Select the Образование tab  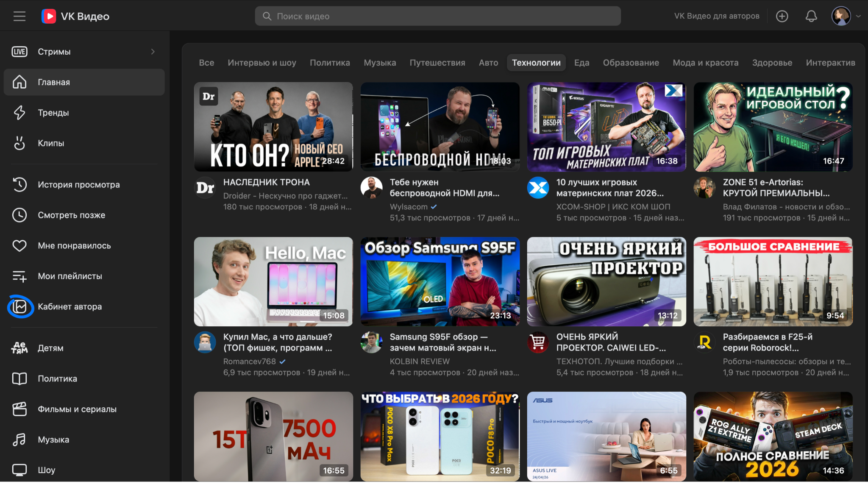[631, 63]
